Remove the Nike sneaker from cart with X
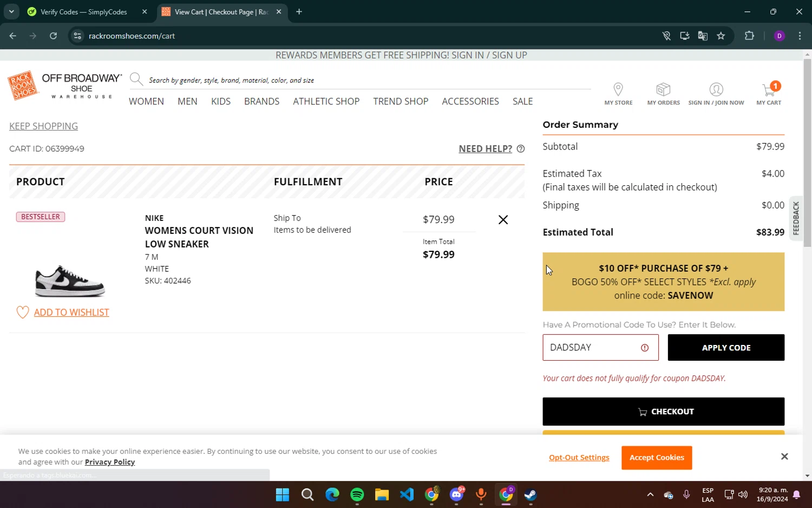 coord(503,219)
